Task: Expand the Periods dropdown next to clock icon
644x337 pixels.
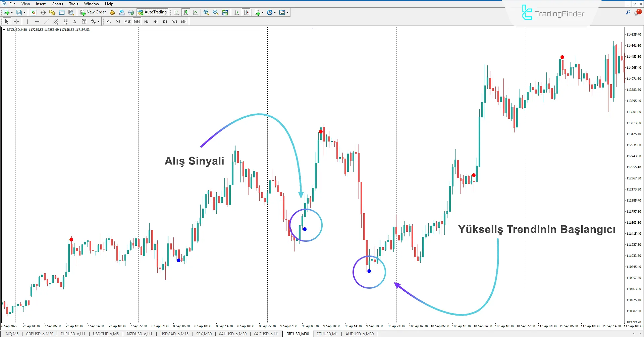Action: [275, 12]
